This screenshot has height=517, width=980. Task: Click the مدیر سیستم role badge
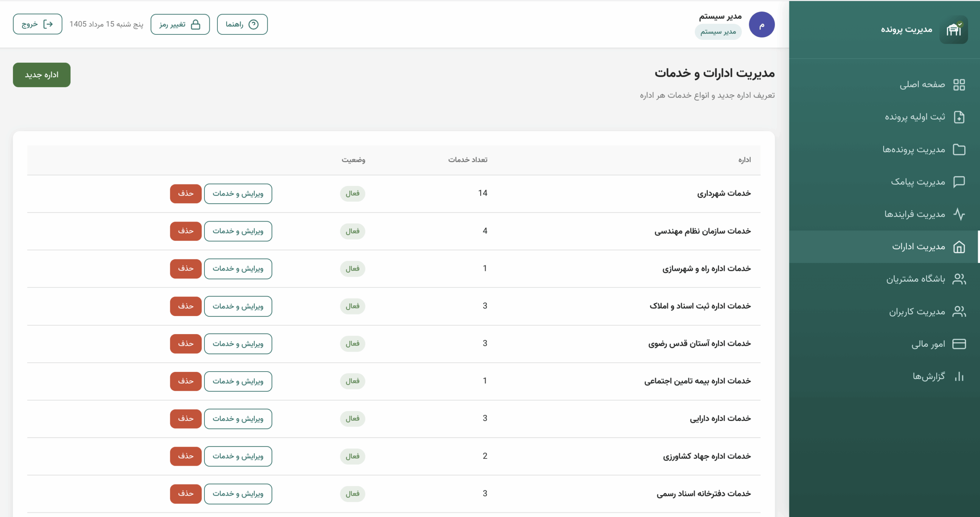[x=718, y=32]
